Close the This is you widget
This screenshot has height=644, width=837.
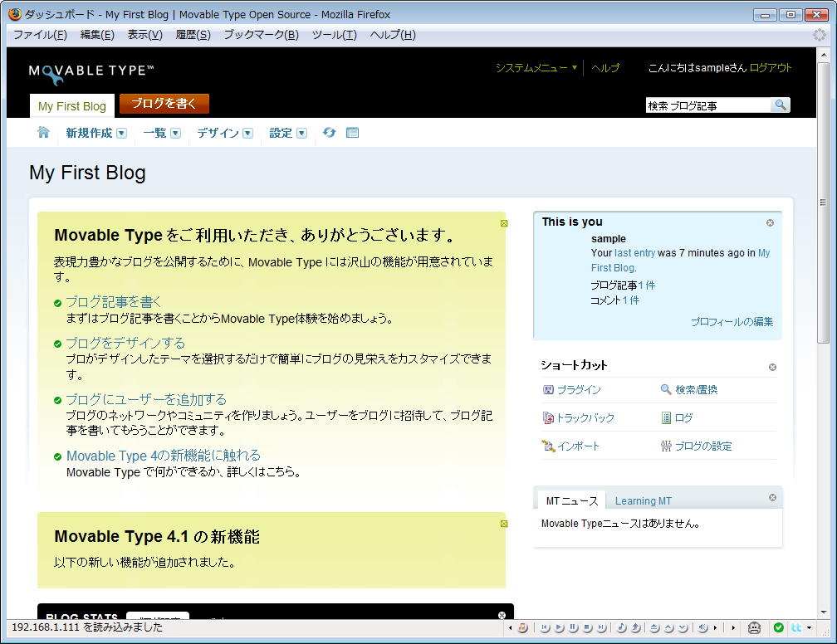770,222
